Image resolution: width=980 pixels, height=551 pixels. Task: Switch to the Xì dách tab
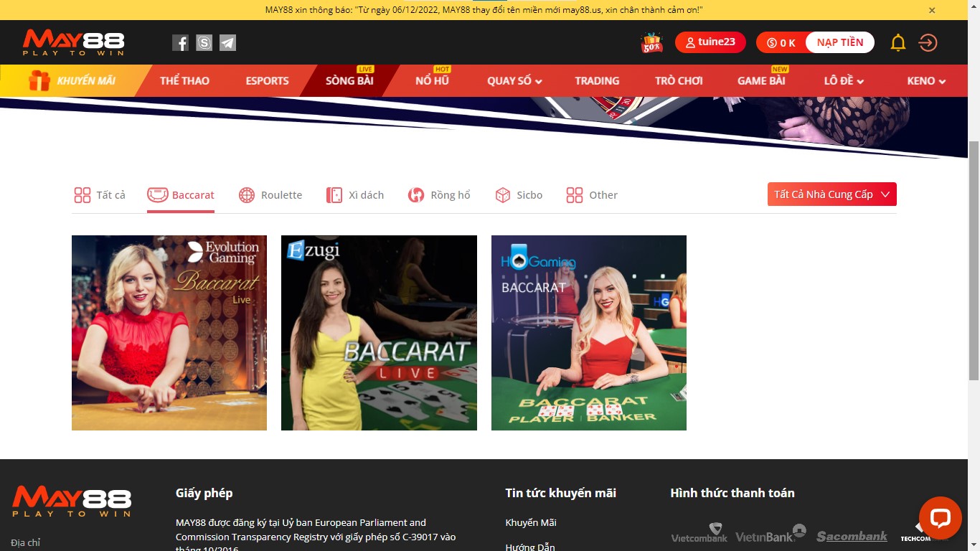(x=355, y=195)
